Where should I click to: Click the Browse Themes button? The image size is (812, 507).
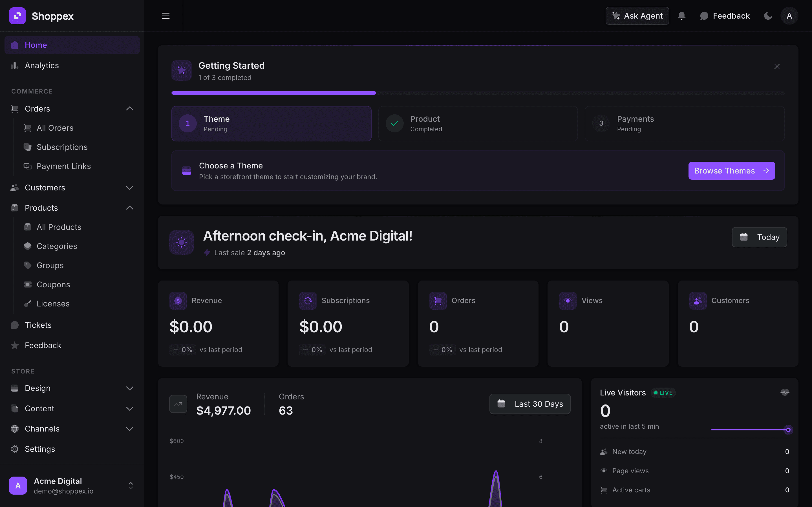tap(731, 170)
